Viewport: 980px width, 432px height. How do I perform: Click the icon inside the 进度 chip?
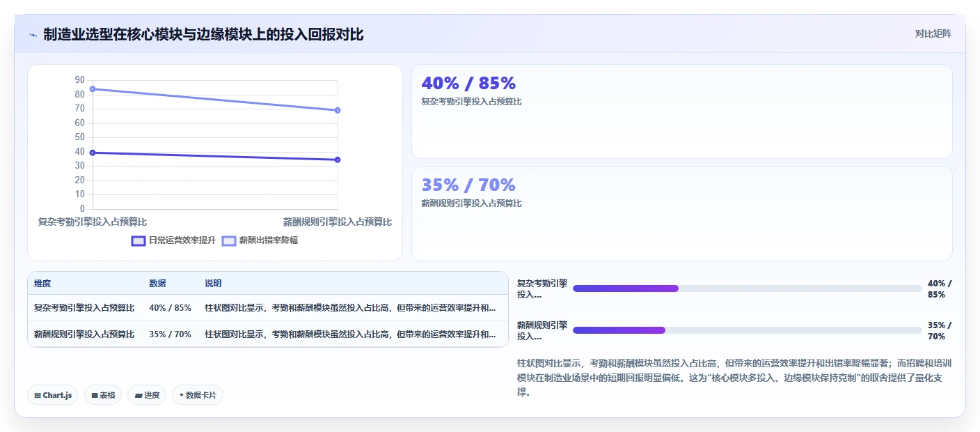(139, 395)
